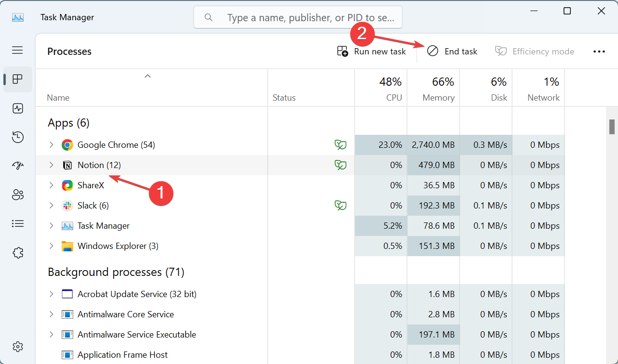The image size is (618, 364).
Task: Select the Google Chrome (54) row
Action: pyautogui.click(x=300, y=145)
